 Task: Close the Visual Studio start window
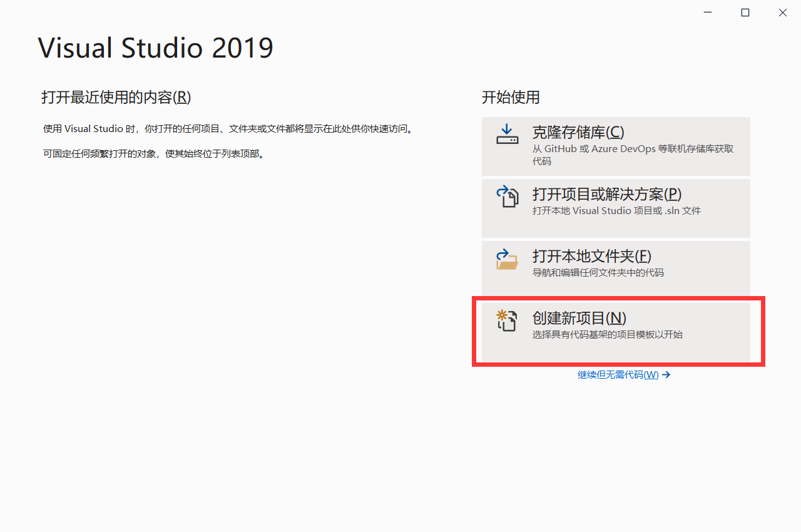tap(782, 12)
